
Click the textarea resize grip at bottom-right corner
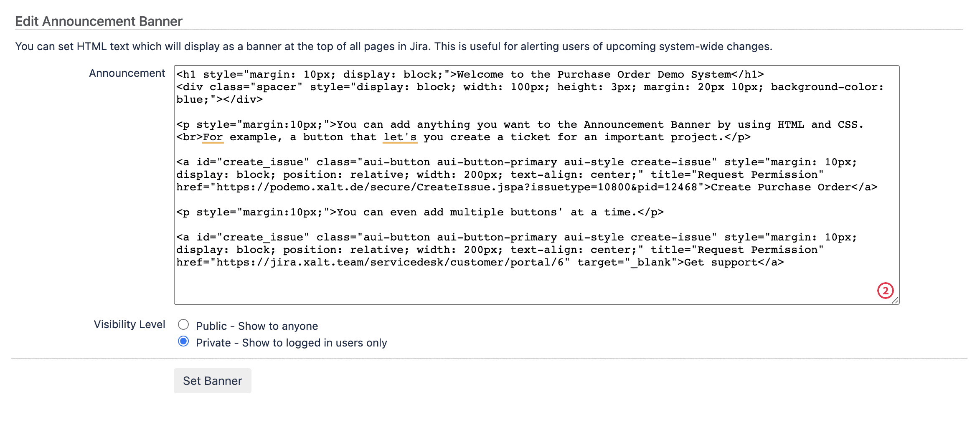tap(895, 301)
